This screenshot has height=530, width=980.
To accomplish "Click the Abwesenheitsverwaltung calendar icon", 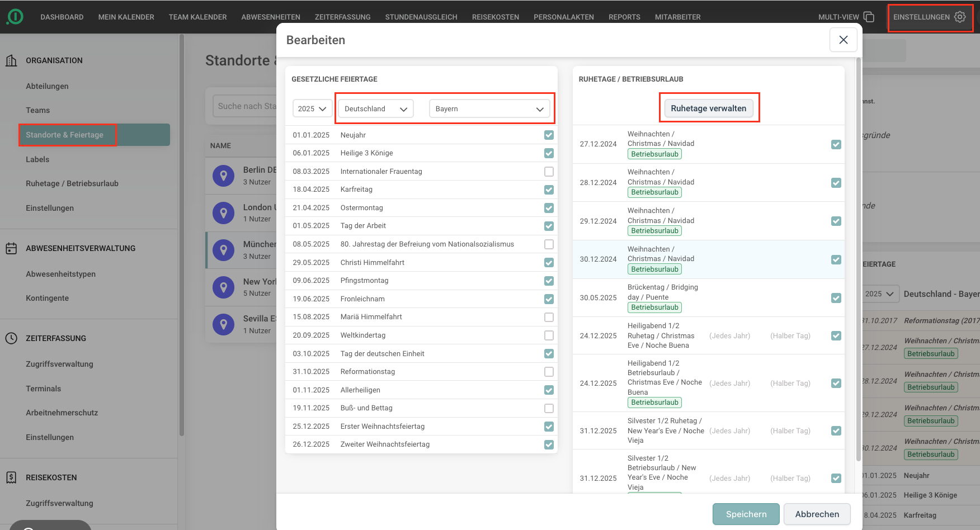I will pyautogui.click(x=11, y=248).
